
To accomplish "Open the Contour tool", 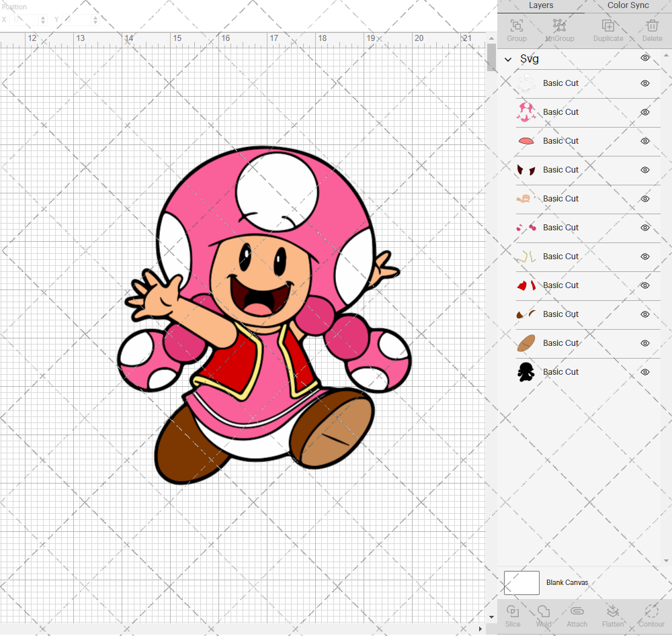I will coord(650,615).
